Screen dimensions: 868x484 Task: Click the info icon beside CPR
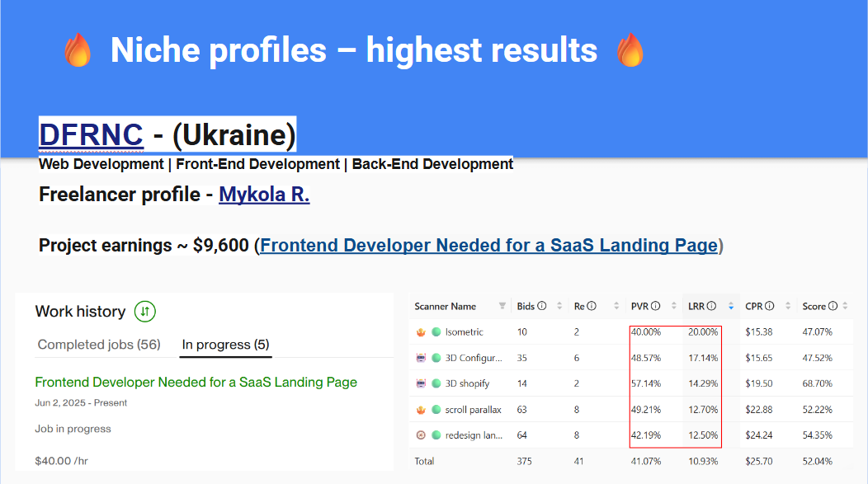[770, 306]
